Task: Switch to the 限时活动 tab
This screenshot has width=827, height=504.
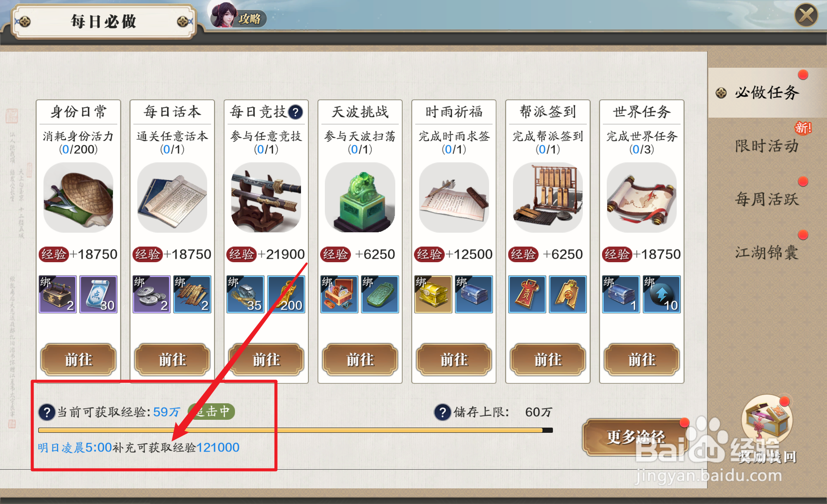Action: (767, 145)
